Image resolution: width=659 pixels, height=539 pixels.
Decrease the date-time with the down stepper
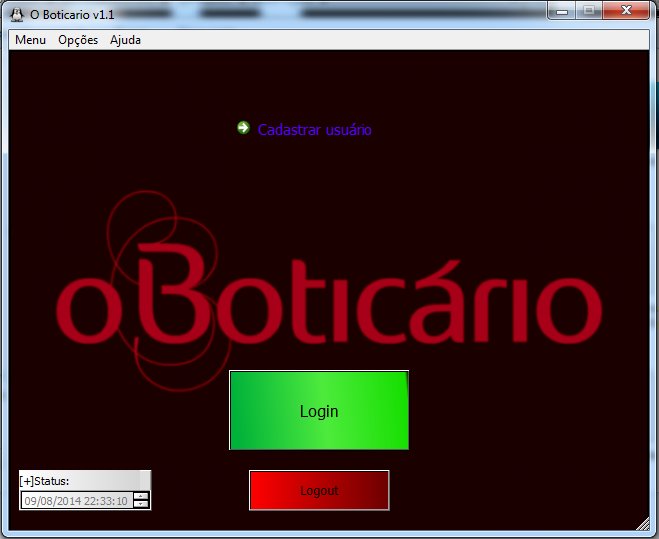141,504
